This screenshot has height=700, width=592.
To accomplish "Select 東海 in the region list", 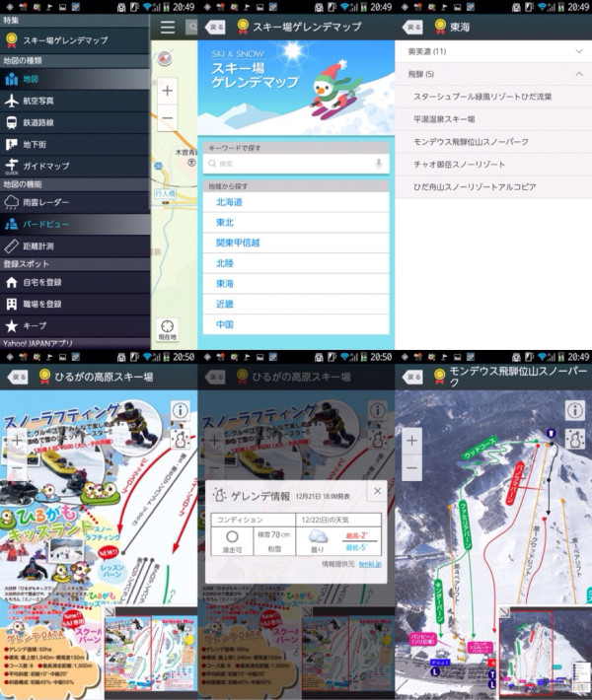I will pyautogui.click(x=296, y=284).
